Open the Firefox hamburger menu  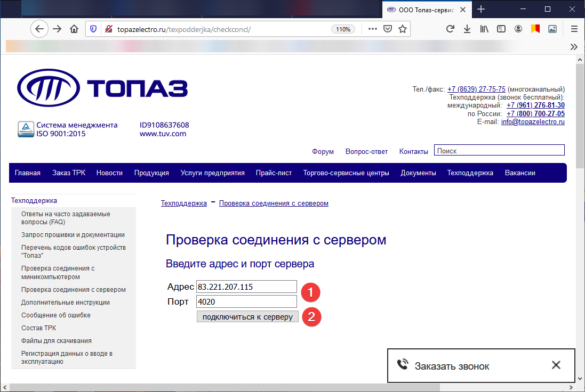[x=574, y=29]
